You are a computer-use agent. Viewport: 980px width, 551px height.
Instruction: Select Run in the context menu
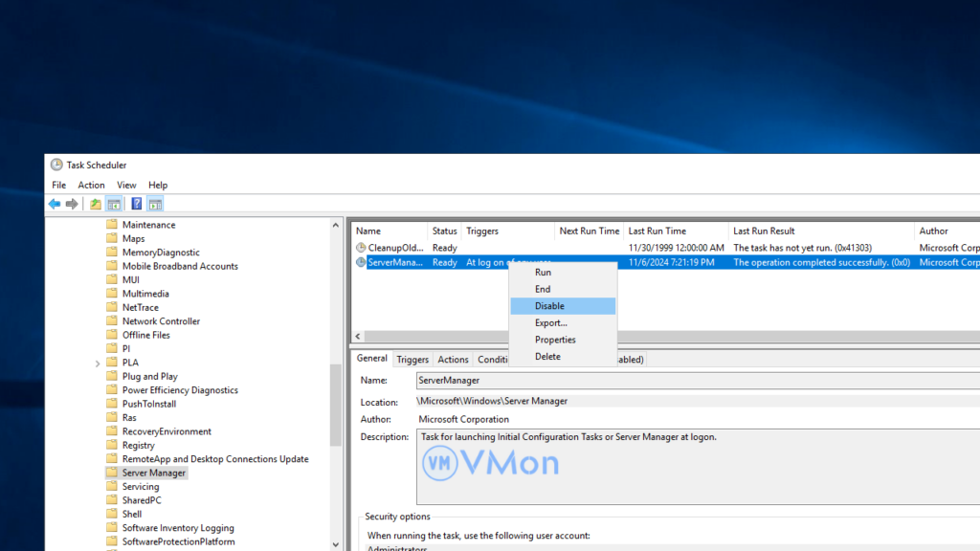(543, 273)
